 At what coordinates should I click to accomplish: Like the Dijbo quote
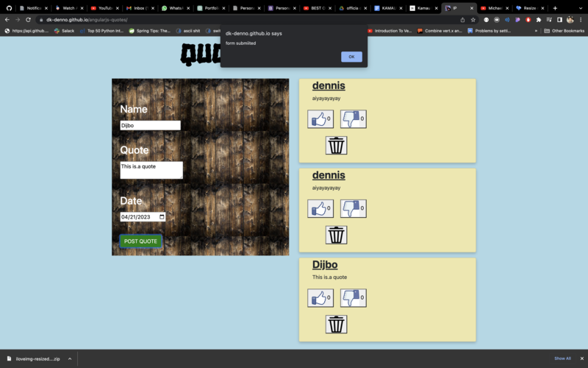coord(319,298)
